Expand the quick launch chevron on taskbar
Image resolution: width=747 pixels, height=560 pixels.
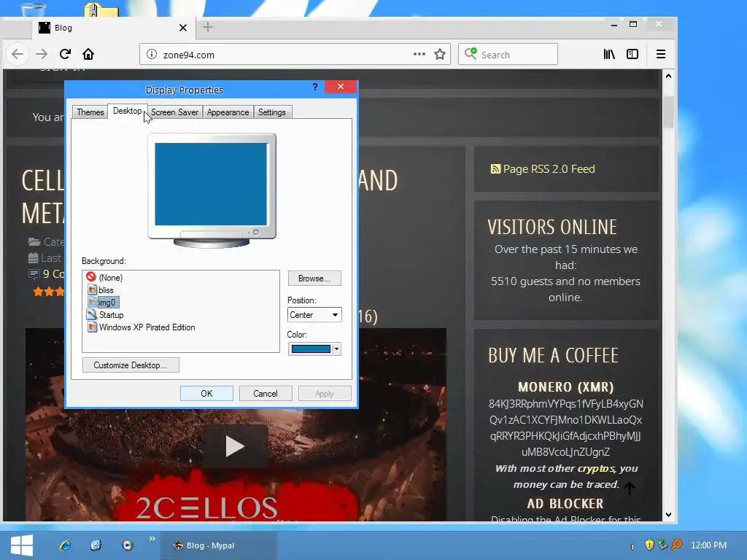pyautogui.click(x=152, y=539)
